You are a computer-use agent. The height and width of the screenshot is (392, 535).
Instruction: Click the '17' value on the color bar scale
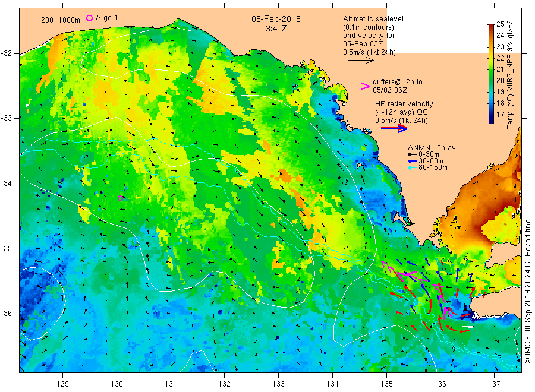coord(500,115)
